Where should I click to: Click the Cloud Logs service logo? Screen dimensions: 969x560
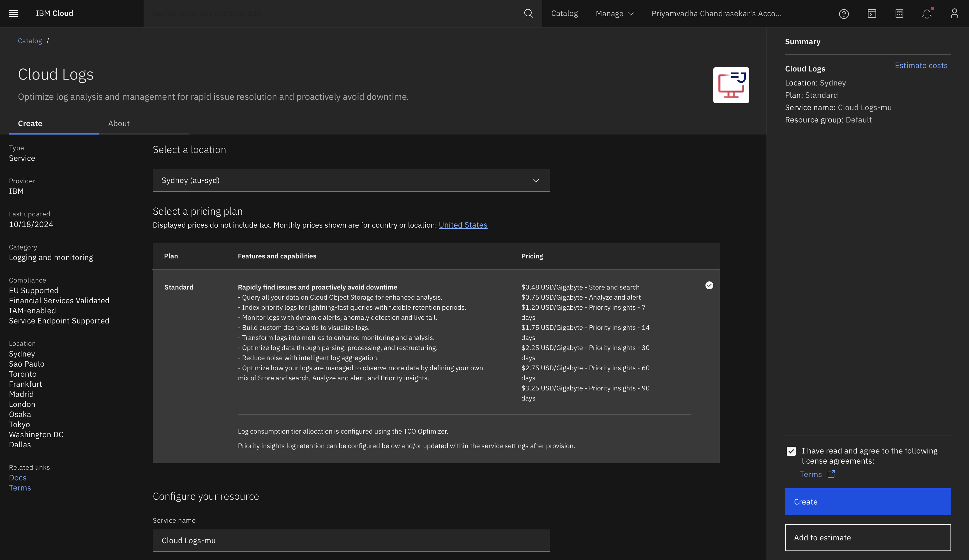(x=731, y=85)
